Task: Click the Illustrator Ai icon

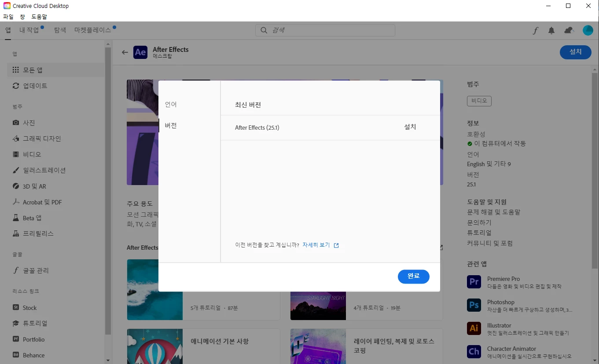Action: click(x=474, y=328)
